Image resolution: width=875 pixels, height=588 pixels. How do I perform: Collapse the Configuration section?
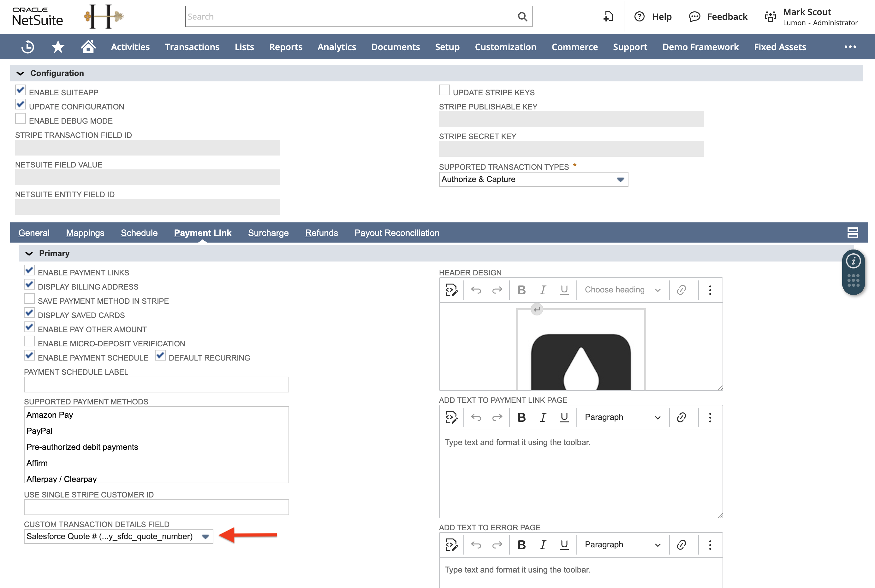[20, 73]
